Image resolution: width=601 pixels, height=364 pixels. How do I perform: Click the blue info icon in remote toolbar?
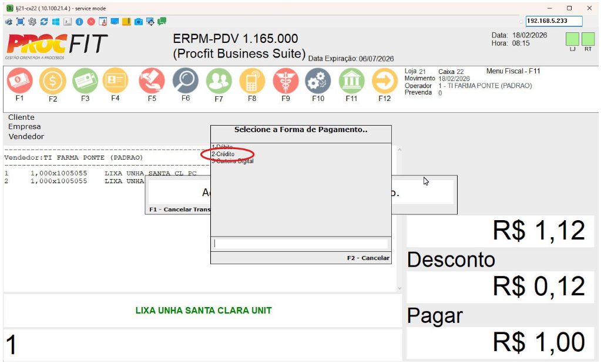[x=79, y=22]
